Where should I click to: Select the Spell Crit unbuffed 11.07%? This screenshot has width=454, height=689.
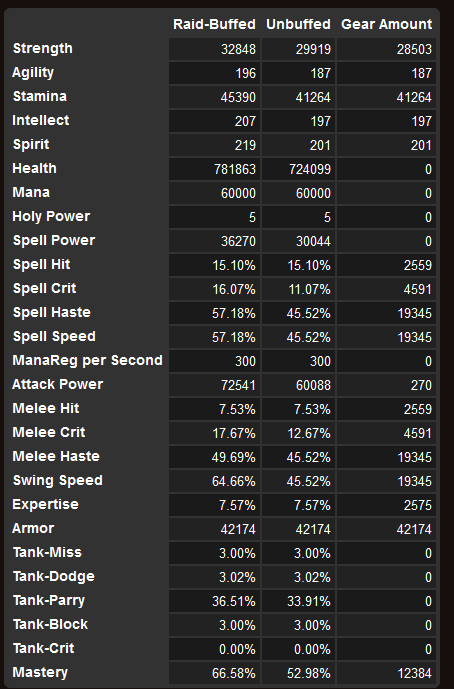pos(309,289)
